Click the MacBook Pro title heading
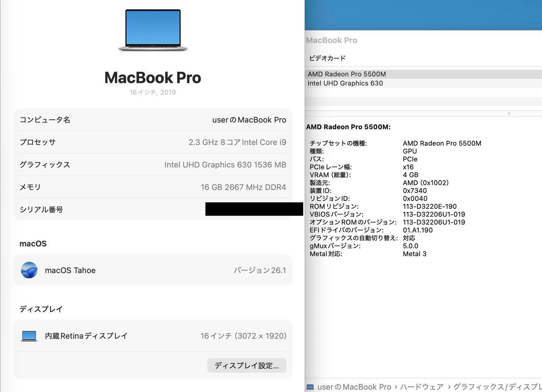542x392 pixels. pos(153,78)
